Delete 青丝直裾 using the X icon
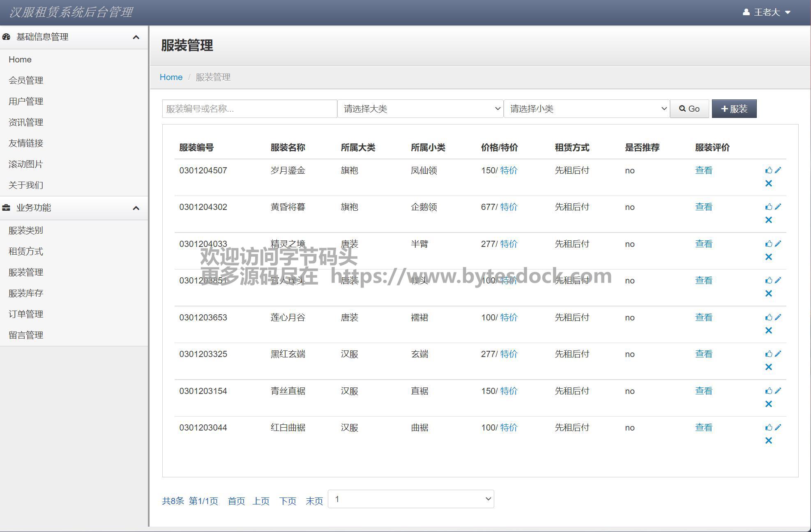This screenshot has height=532, width=811. [768, 404]
